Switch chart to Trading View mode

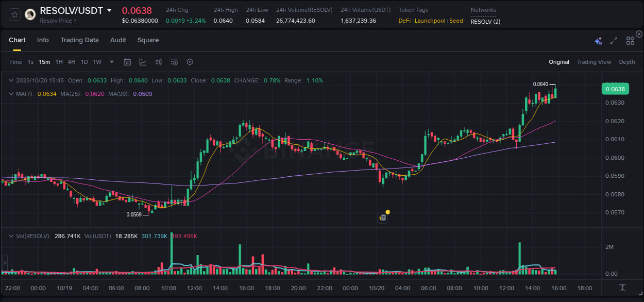594,62
